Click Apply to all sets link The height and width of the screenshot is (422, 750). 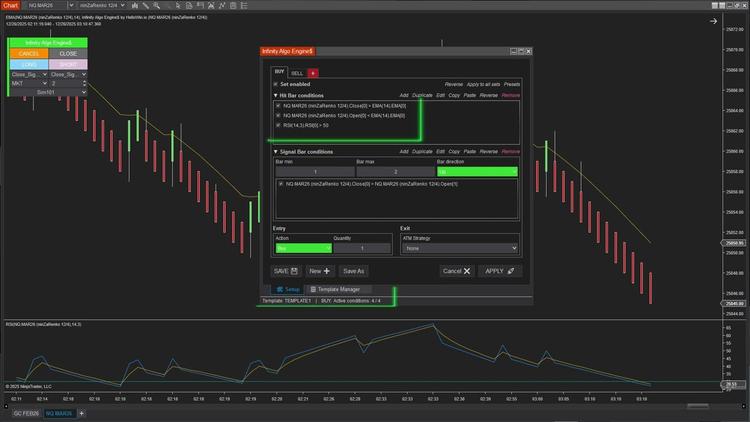coord(483,84)
